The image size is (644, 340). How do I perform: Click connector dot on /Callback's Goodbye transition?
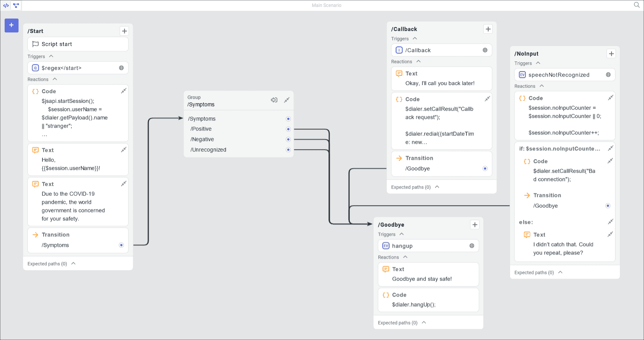485,168
